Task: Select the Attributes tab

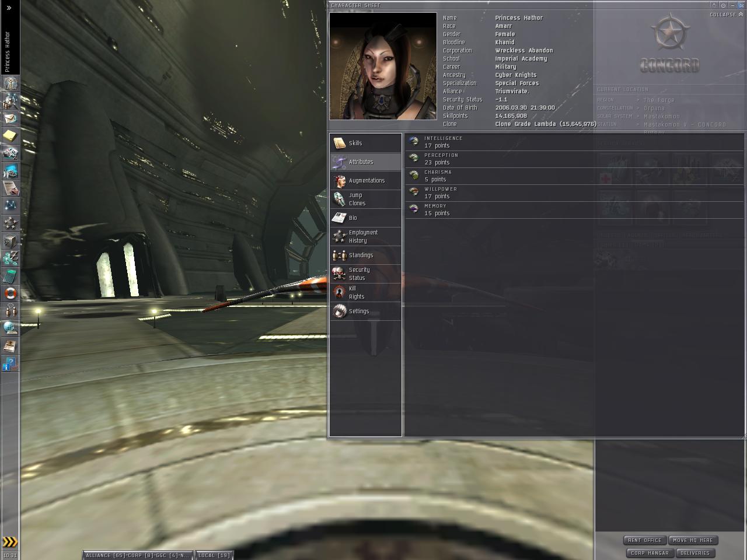Action: coord(365,162)
